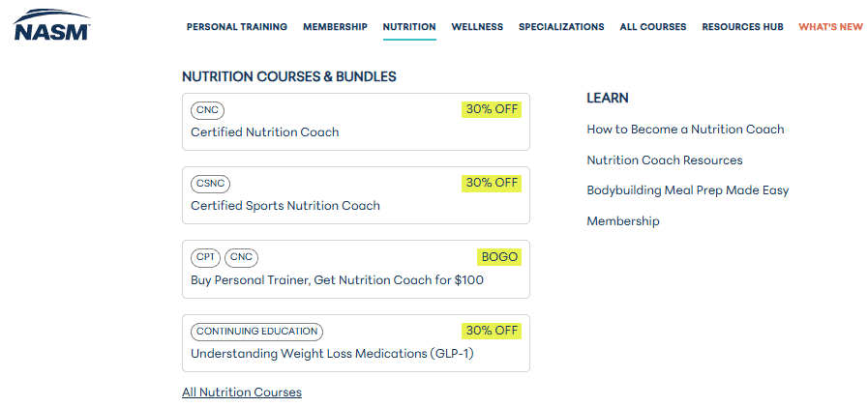This screenshot has height=407, width=868.
Task: Click Membership under the Learn section
Action: [623, 221]
